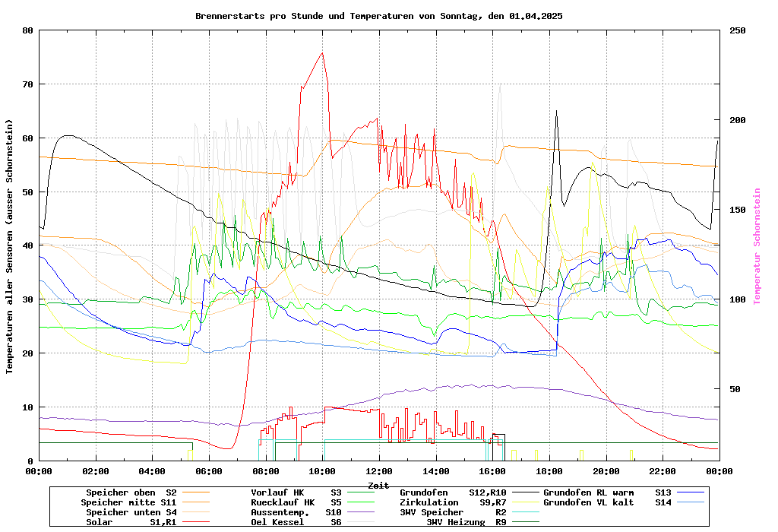Image resolution: width=778 pixels, height=532 pixels.
Task: Click the pink Temperatur Schornstein axis label
Action: pyautogui.click(x=757, y=245)
